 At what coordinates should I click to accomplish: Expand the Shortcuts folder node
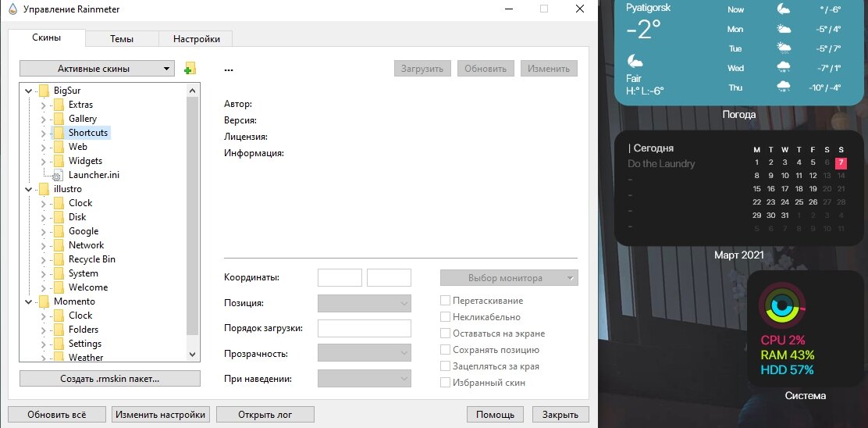pyautogui.click(x=43, y=133)
